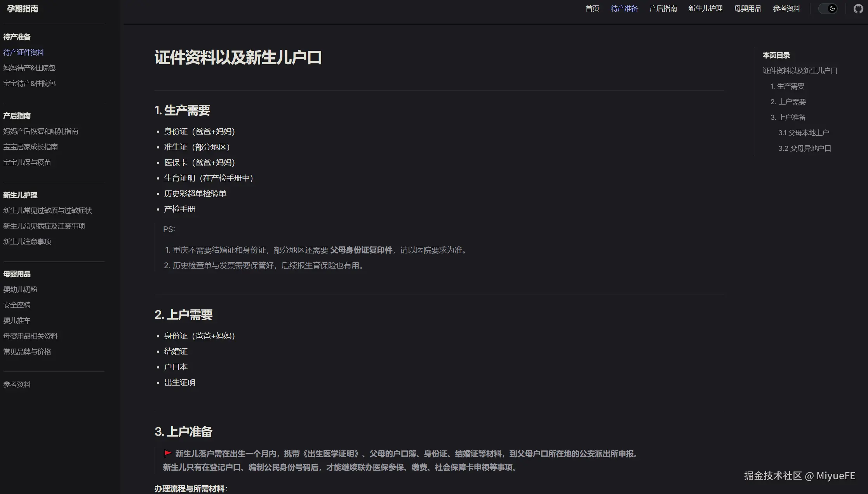868x494 pixels.
Task: Open the 产后指南 navigation item
Action: point(663,8)
